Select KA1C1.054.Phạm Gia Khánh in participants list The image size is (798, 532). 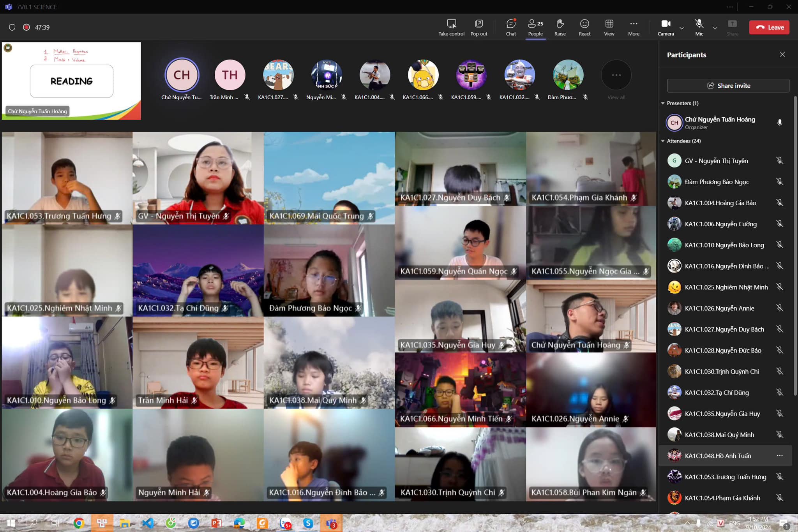click(725, 498)
